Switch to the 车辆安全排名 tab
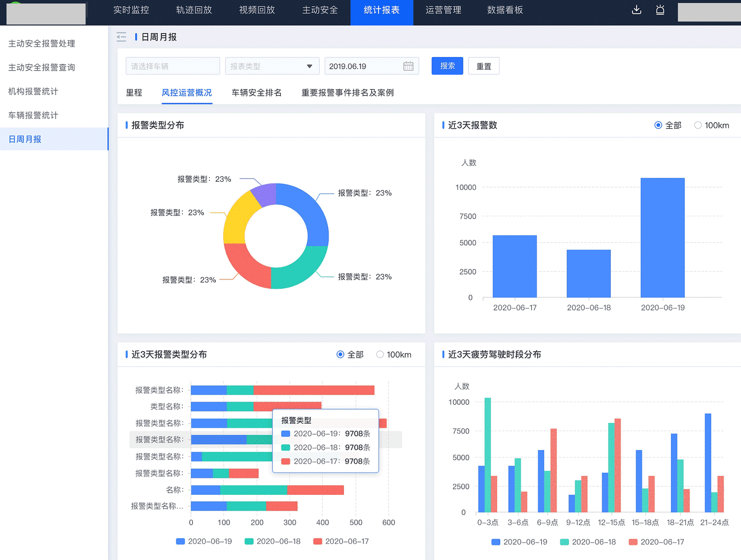The width and height of the screenshot is (741, 560). pos(256,93)
